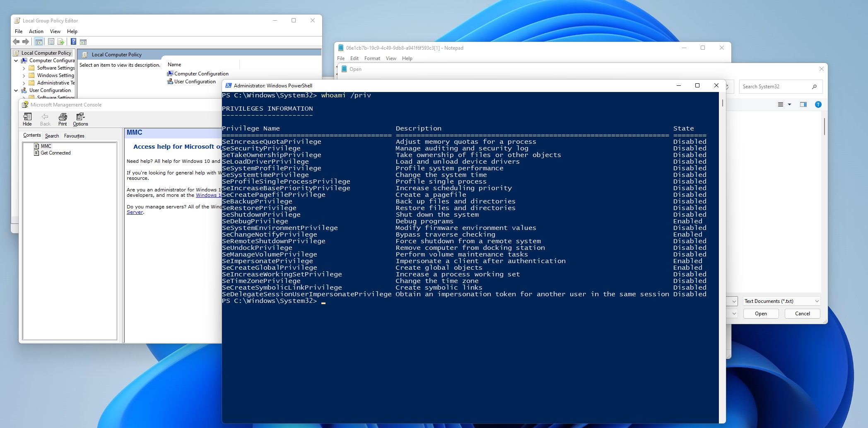Click the Hide icon in MMC help

27,119
